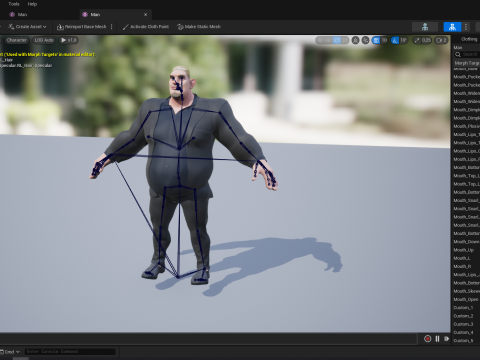The image size is (480, 360).
Task: Open the Cmd console type dropdown
Action: (10, 352)
